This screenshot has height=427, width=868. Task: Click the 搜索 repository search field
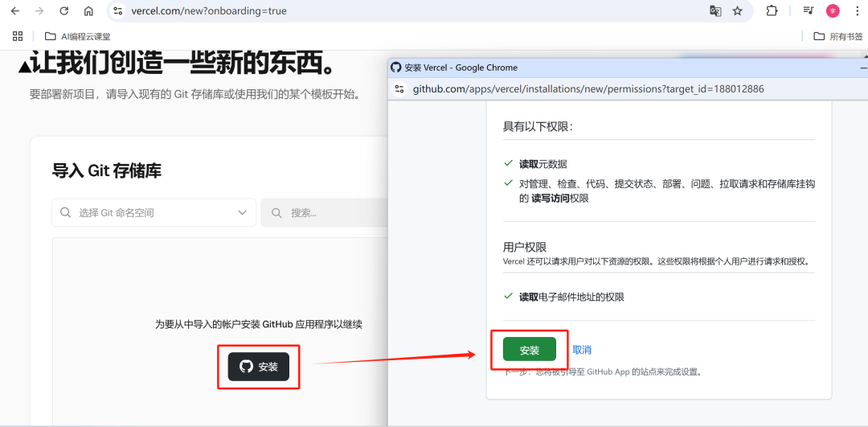tap(326, 212)
